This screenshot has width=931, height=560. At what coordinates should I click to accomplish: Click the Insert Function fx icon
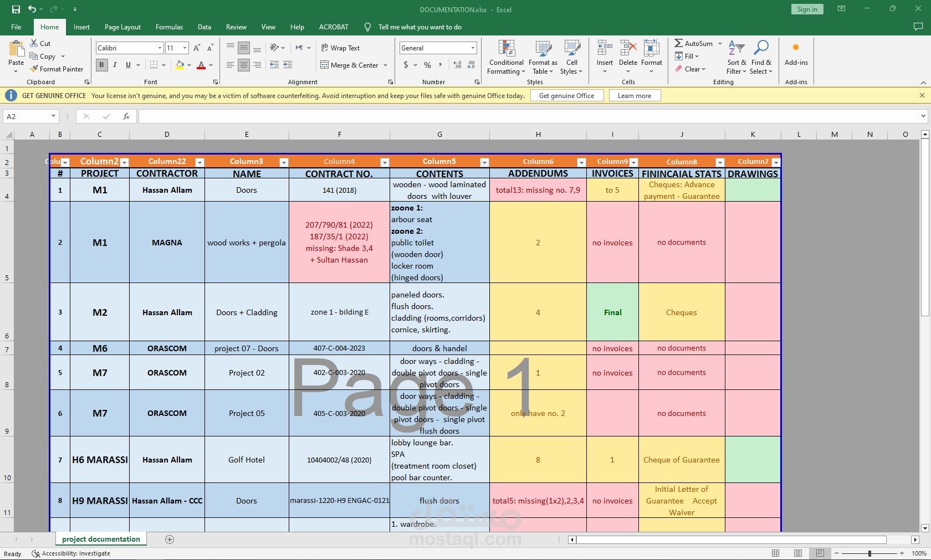pyautogui.click(x=126, y=116)
